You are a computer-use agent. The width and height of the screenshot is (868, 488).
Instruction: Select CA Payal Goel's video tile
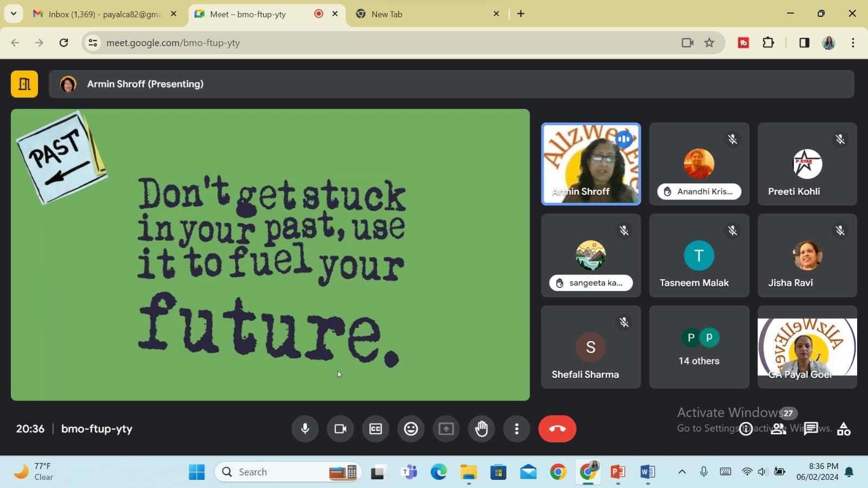coord(807,347)
